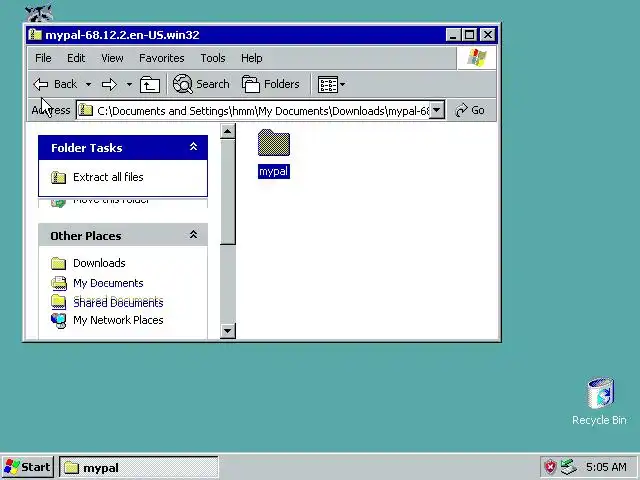Open the Start menu

point(27,467)
